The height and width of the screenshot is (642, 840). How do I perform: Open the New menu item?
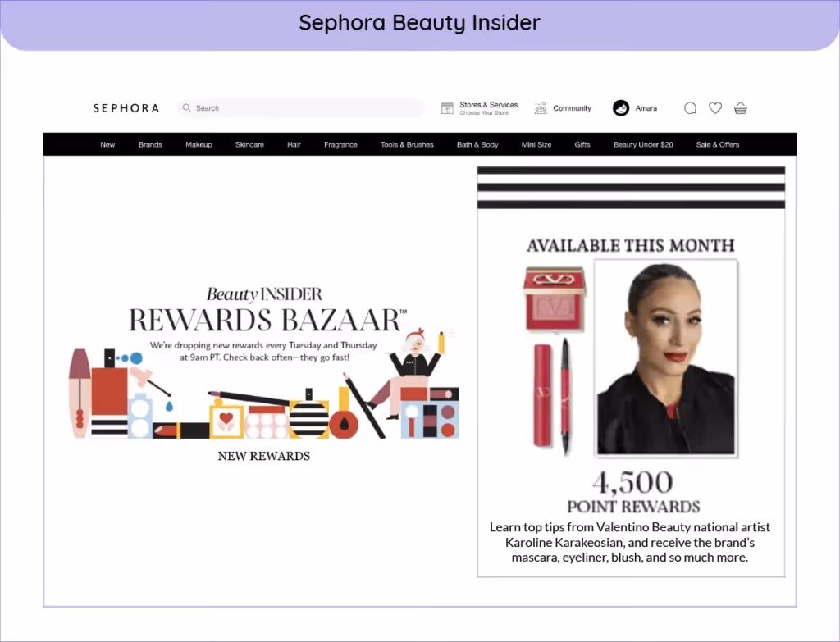[107, 144]
